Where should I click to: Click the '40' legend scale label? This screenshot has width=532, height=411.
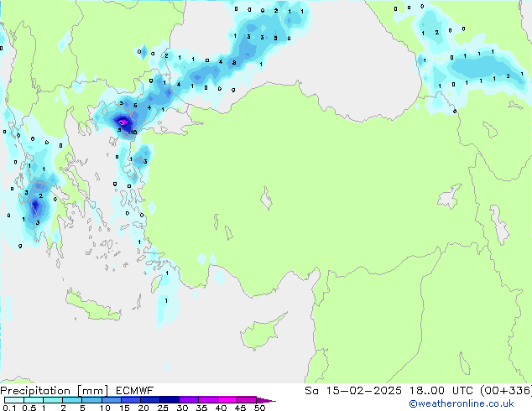pyautogui.click(x=221, y=408)
